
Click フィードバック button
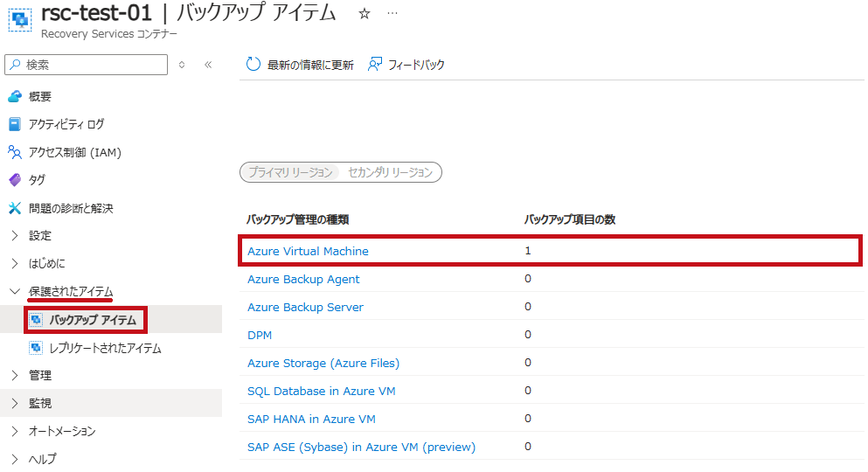406,65
